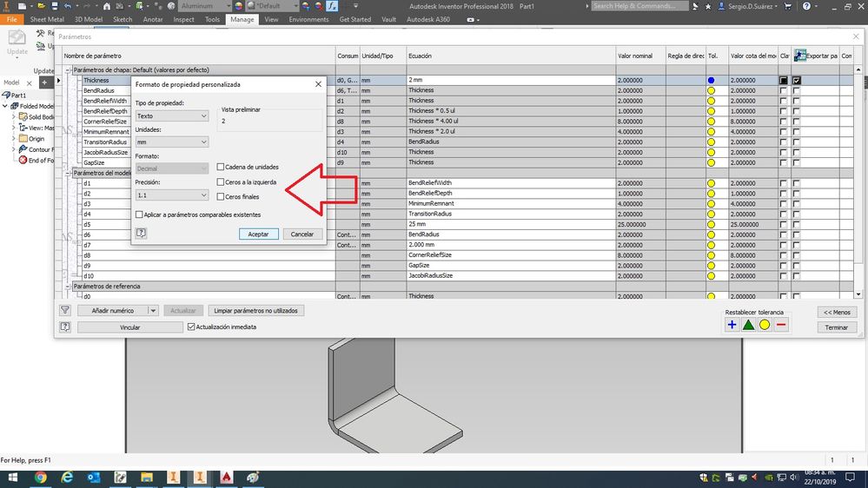Open the Tipo de propiedad dropdown showing Texto
This screenshot has height=488, width=868.
point(172,115)
